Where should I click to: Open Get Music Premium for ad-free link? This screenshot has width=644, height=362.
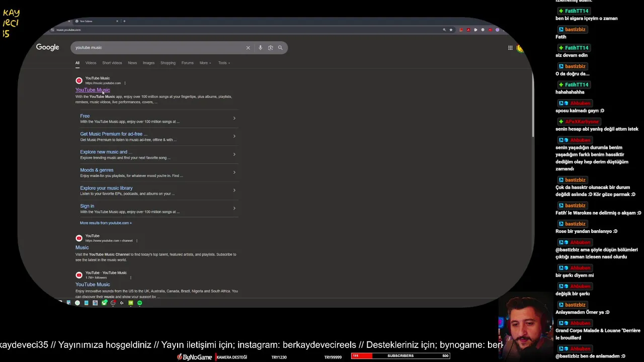(x=114, y=134)
